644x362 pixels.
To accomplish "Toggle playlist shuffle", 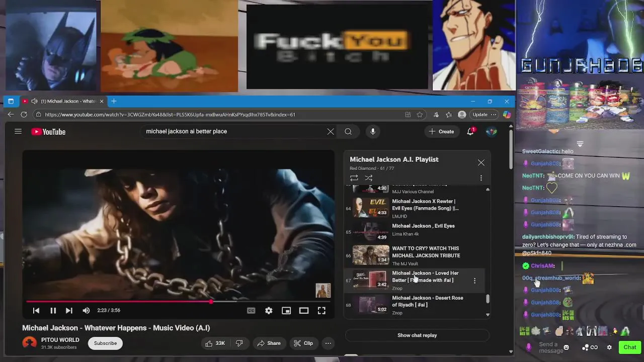I will (369, 178).
